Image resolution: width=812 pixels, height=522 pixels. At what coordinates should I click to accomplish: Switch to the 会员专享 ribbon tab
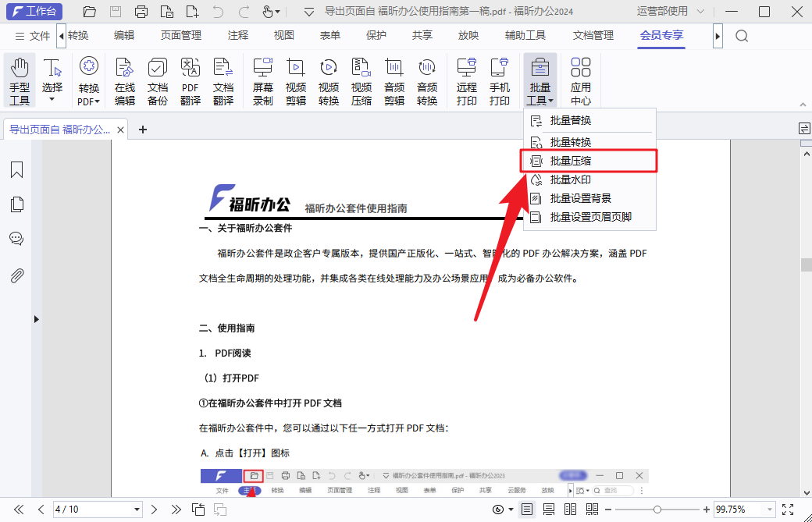click(x=661, y=35)
